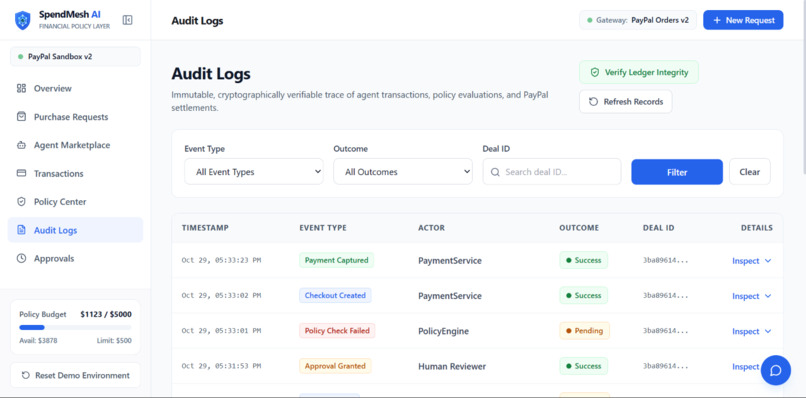Click the Gateway PayPal Orders v2 badge

(x=638, y=20)
